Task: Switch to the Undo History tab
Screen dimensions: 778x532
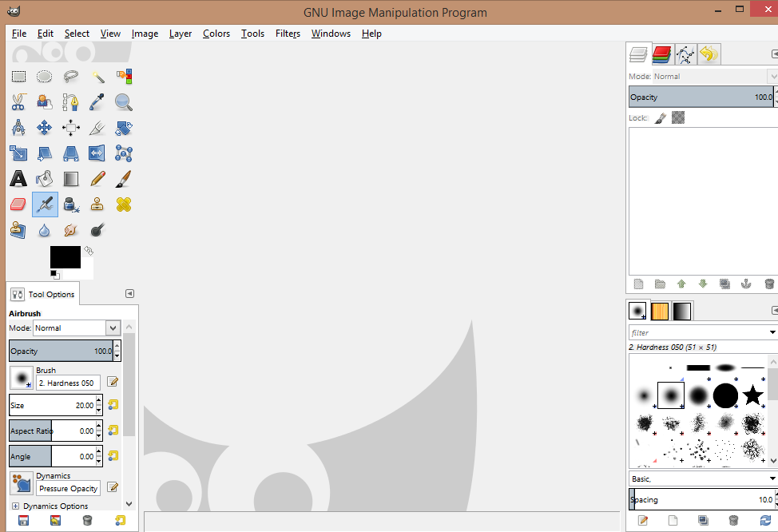Action: (x=709, y=54)
